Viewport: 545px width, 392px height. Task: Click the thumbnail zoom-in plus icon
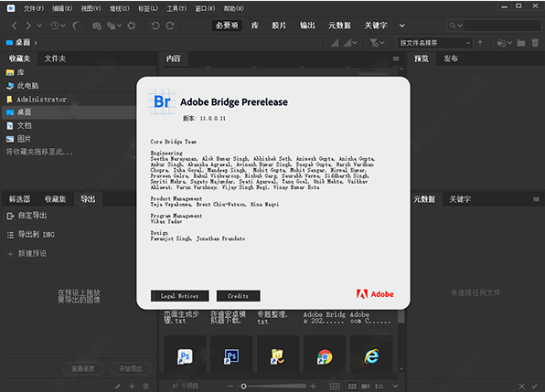(313, 387)
